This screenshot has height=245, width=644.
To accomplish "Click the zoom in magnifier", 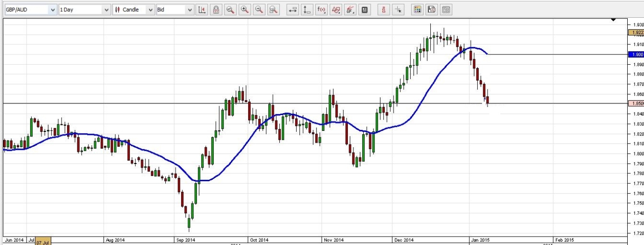I will 244,9.
